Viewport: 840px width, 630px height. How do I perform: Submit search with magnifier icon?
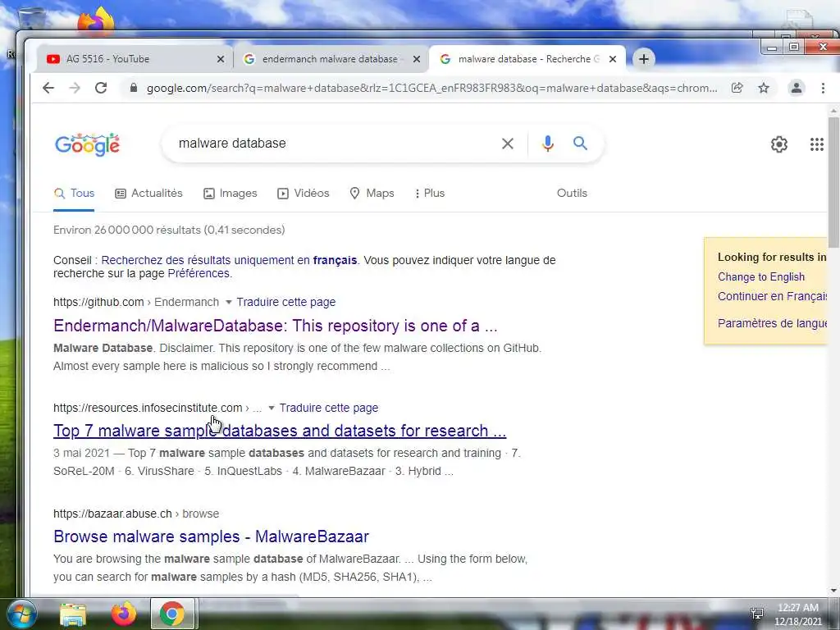[x=580, y=143]
